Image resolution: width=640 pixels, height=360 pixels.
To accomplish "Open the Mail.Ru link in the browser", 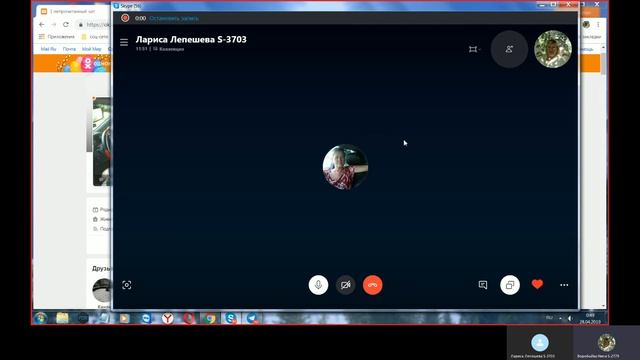I will (49, 49).
